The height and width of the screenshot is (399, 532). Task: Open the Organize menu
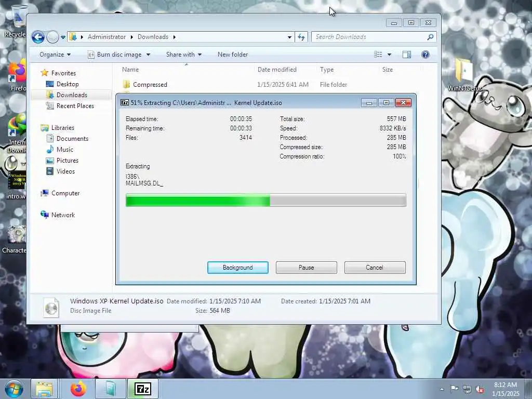click(55, 55)
